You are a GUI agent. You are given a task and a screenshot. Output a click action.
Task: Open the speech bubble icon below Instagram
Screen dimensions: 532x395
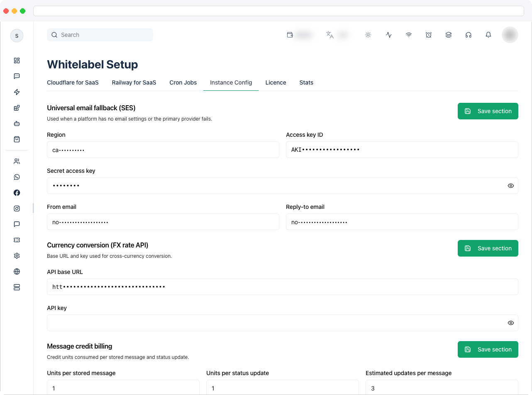17,224
